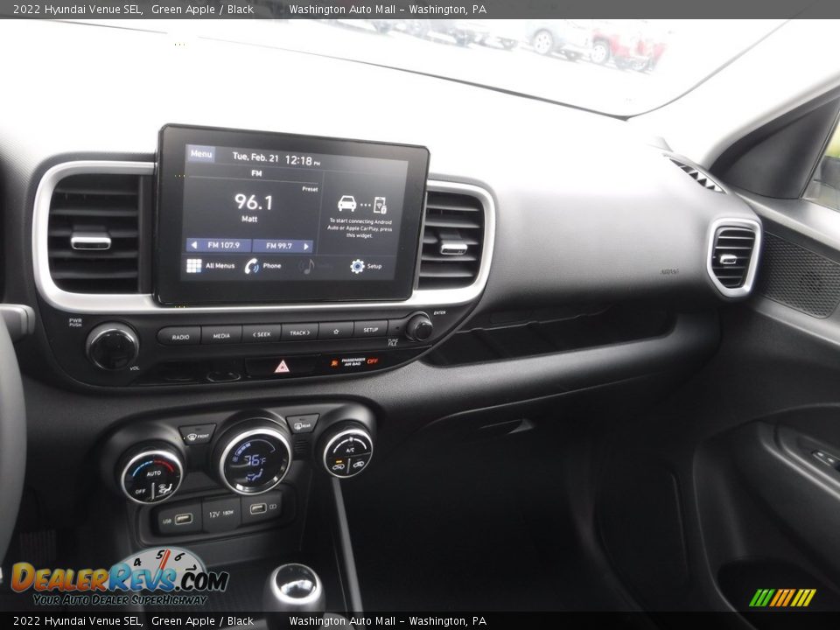Tap the chrome gear shift knob
This screenshot has width=840, height=630.
(295, 588)
